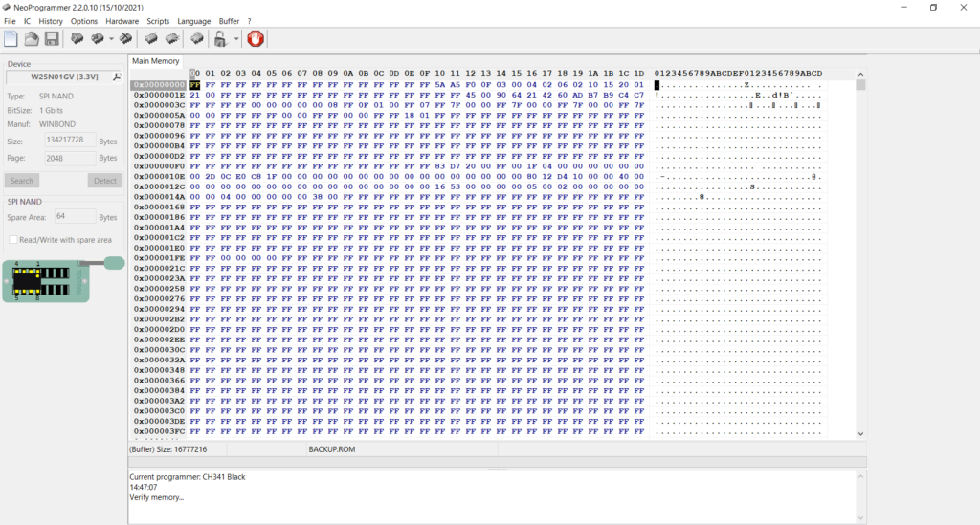
Task: Open the Buffer menu
Action: point(229,20)
